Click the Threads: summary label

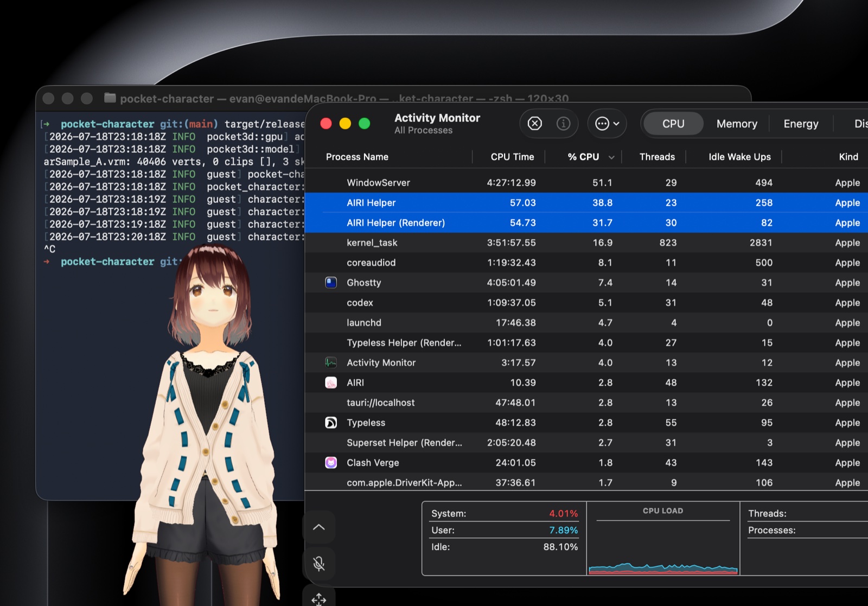[767, 513]
